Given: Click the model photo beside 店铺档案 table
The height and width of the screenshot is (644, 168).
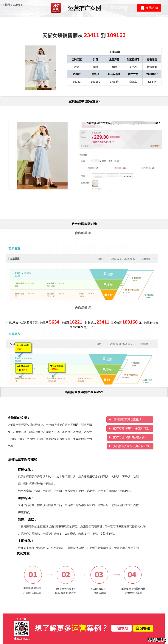Looking at the screenshot, I should pyautogui.click(x=41, y=67).
